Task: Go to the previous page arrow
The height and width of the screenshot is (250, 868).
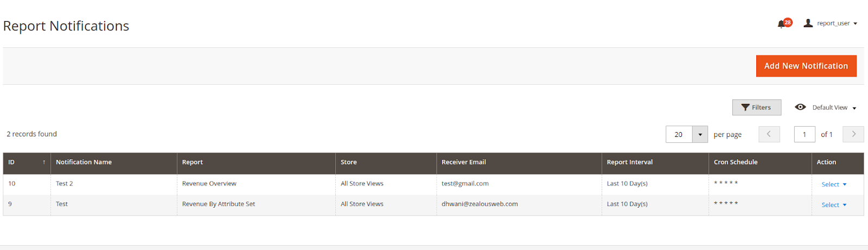Action: click(769, 134)
